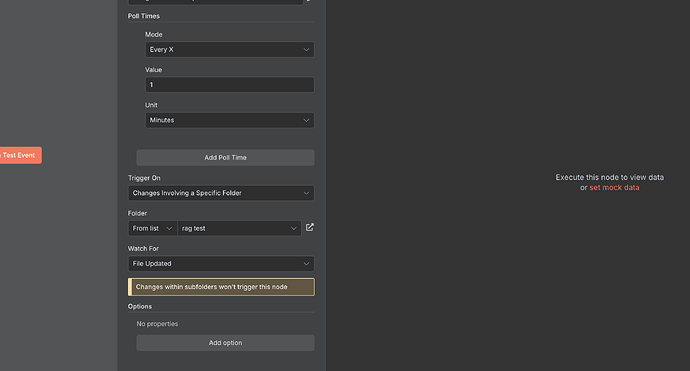
Task: Open the Unit dropdown set to Minutes
Action: (230, 120)
